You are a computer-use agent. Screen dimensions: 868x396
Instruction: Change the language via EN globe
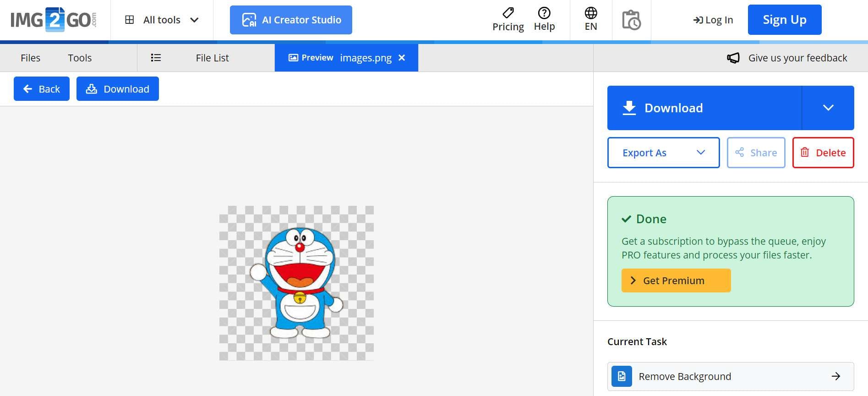pos(591,20)
